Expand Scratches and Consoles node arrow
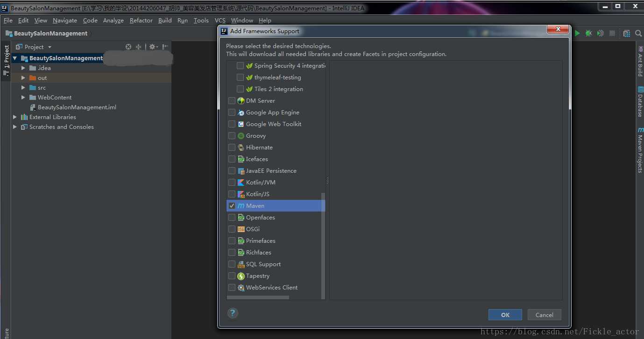The height and width of the screenshot is (339, 644). pyautogui.click(x=15, y=127)
